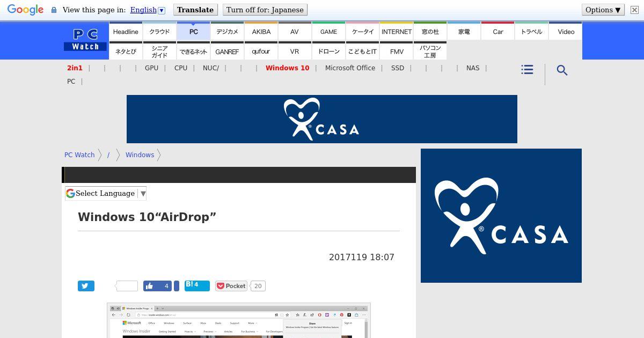The image size is (644, 338).
Task: Click the Facebook like thumbs-up button
Action: [157, 286]
